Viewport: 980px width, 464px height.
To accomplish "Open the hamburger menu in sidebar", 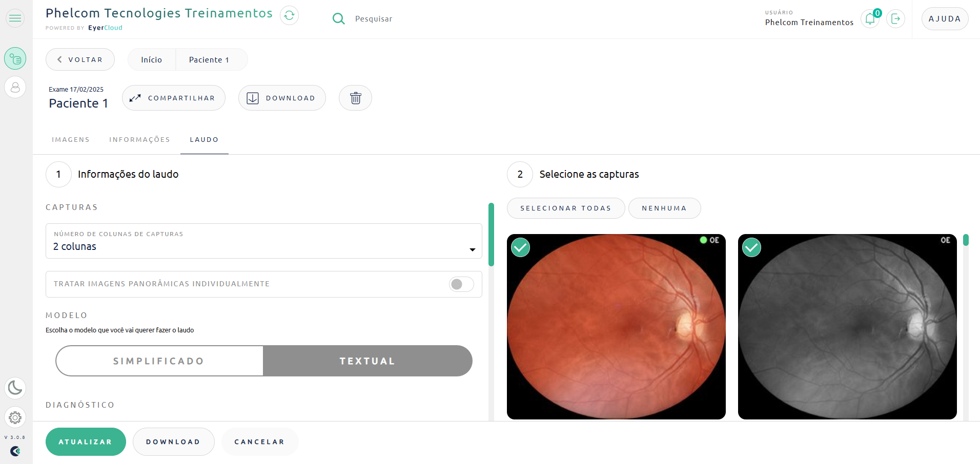I will coord(15,18).
